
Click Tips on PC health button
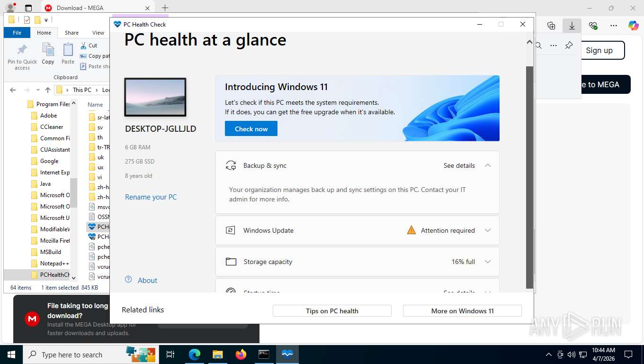point(332,311)
